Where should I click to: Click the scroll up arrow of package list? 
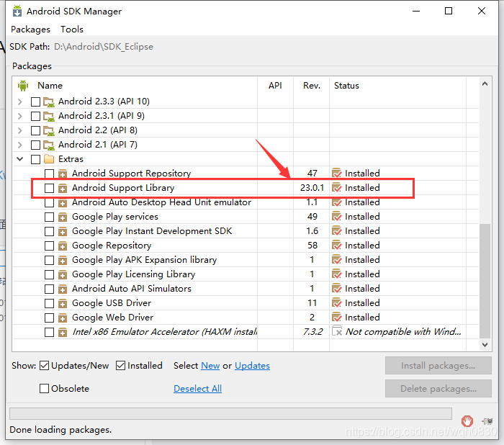pos(485,84)
